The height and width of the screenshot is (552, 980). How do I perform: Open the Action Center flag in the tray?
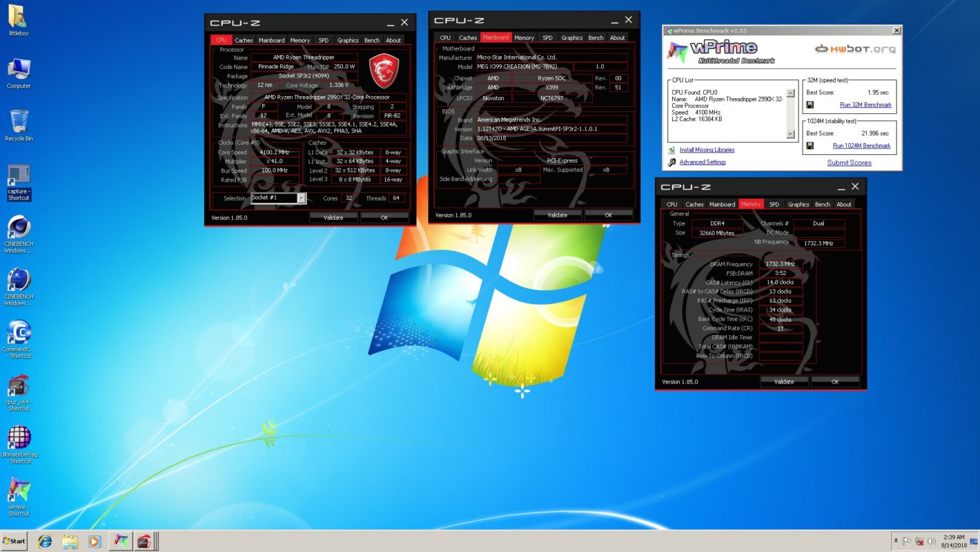(x=907, y=541)
